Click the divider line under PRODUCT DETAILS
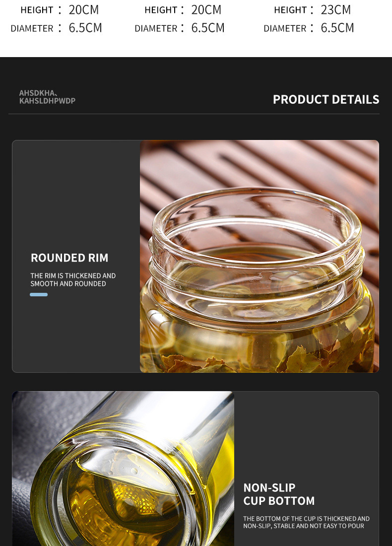 click(x=194, y=114)
